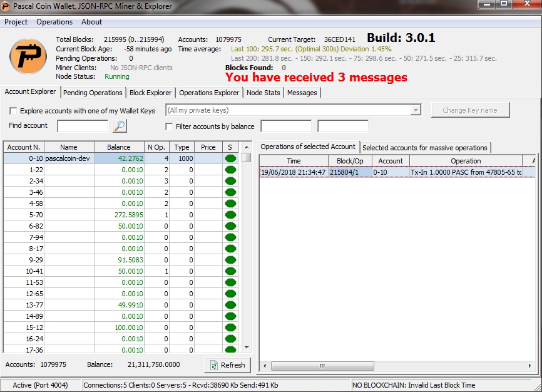Toggle Filter accounts by balance checkbox

click(x=169, y=126)
